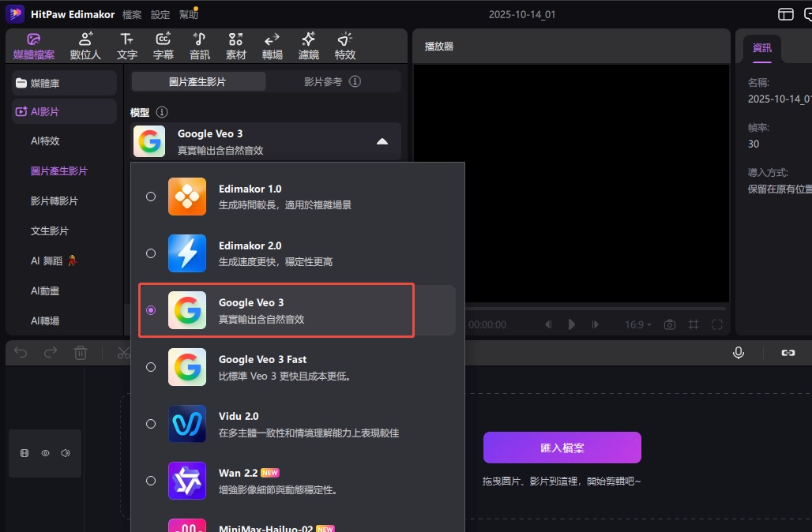812x532 pixels.
Task: Click the info icon next to 模型
Action: pyautogui.click(x=162, y=113)
